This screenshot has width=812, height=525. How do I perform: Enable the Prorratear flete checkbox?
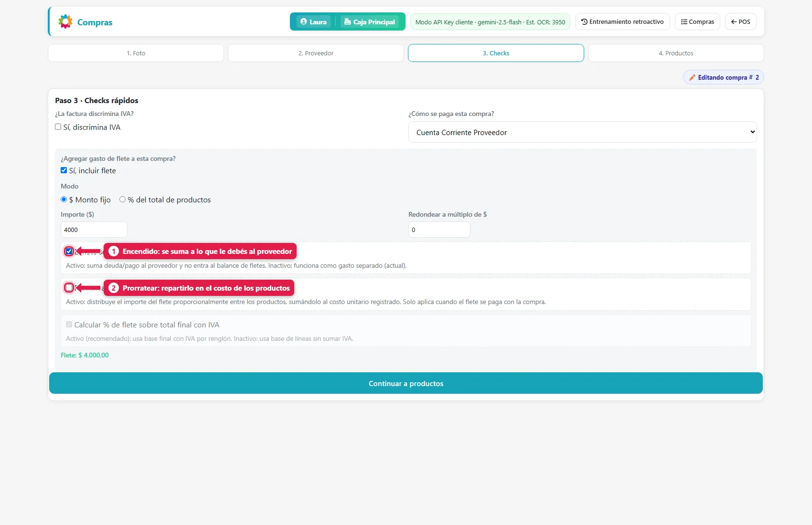pyautogui.click(x=69, y=287)
